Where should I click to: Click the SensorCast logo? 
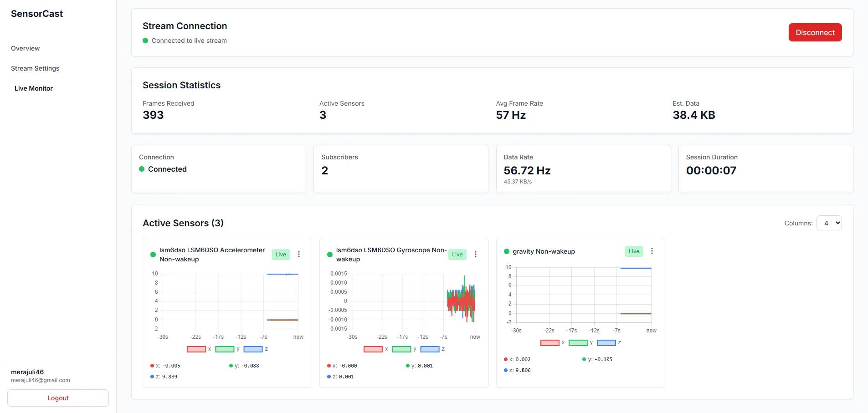click(x=36, y=13)
